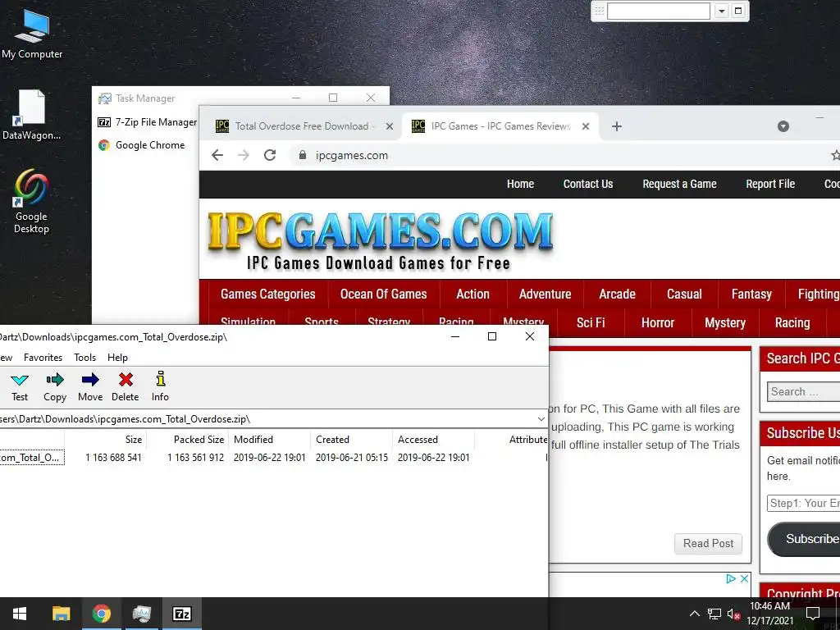
Task: Select the Sci Fi category
Action: pos(591,323)
